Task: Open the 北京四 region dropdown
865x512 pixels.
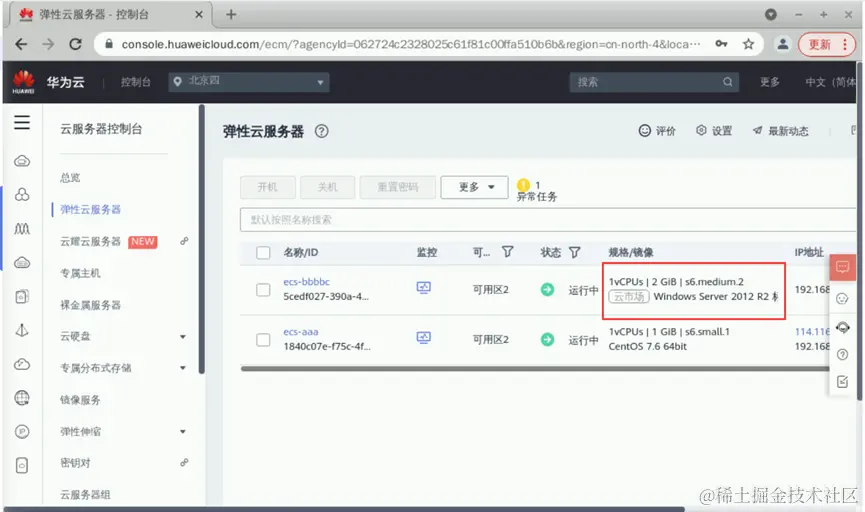Action: [249, 82]
